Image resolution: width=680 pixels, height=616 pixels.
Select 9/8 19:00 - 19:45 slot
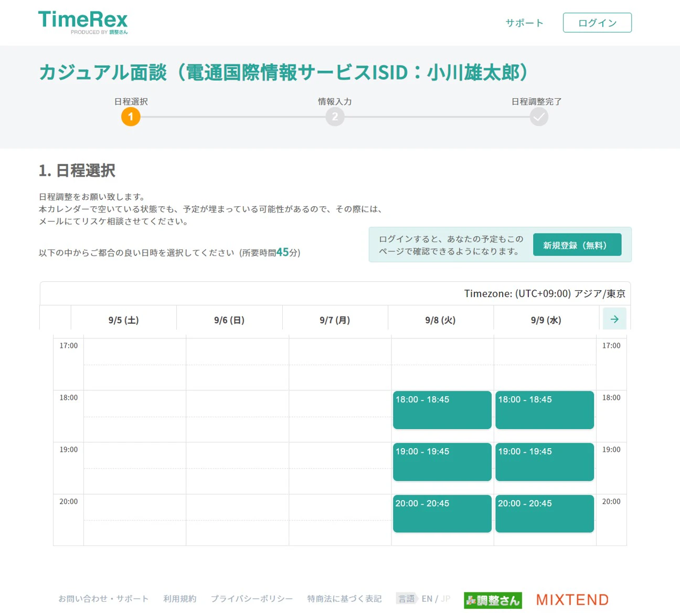pos(442,462)
